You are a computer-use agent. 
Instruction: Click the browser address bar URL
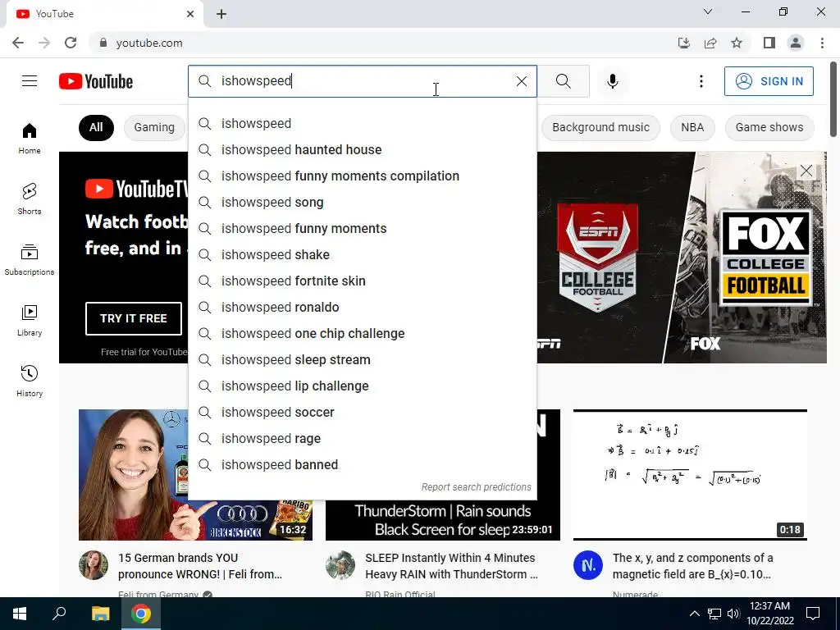tap(149, 43)
